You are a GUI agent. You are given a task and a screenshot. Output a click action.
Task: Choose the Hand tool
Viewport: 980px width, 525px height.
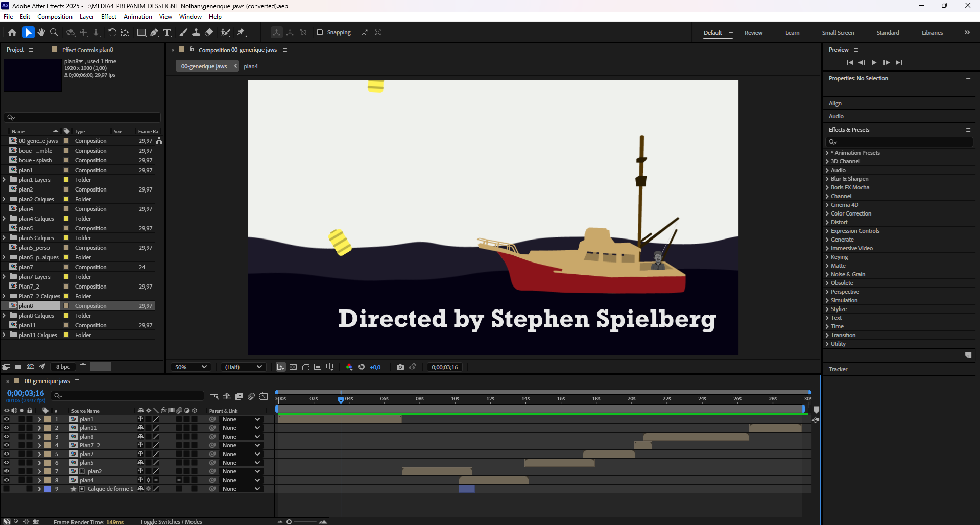coord(41,32)
